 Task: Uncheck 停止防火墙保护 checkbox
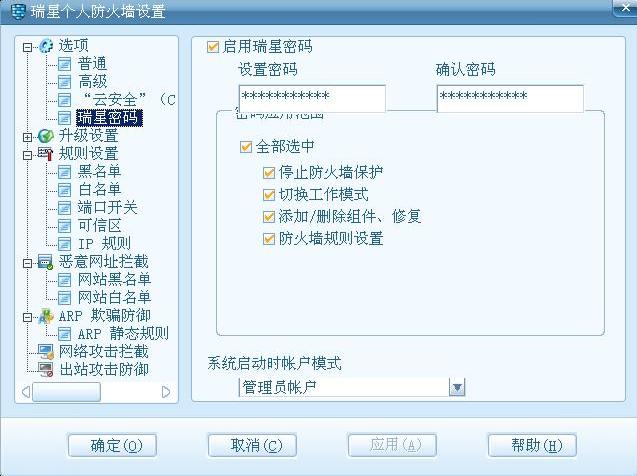269,173
